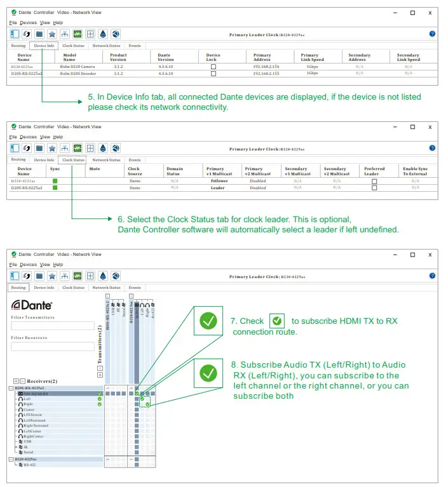Toggle Device Lock checkbox for D20S-RX-0225a2
Viewport: 448px width, 487px height.
point(214,74)
